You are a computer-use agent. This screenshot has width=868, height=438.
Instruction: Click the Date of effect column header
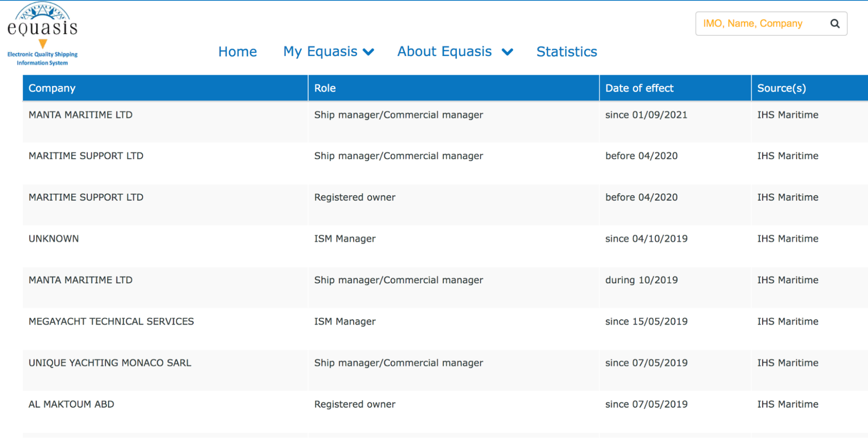(x=675, y=88)
